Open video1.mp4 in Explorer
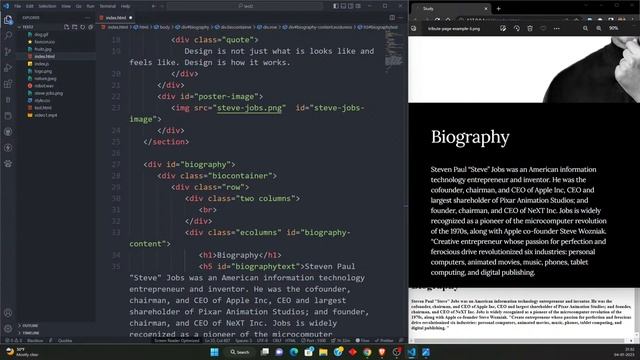 [x=46, y=115]
